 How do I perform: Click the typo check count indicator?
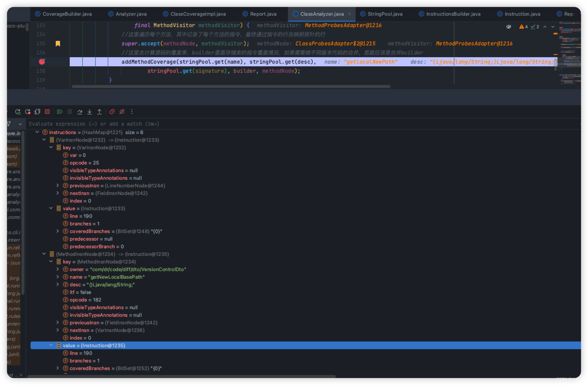535,27
